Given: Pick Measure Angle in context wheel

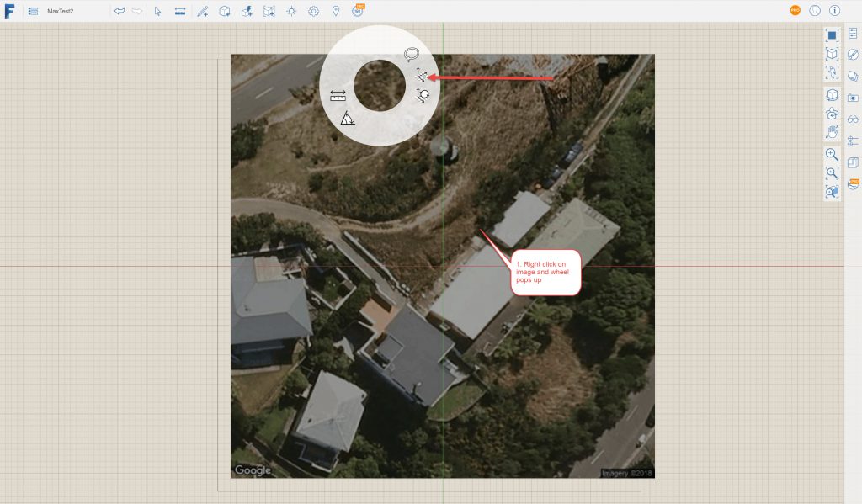Looking at the screenshot, I should tap(348, 119).
